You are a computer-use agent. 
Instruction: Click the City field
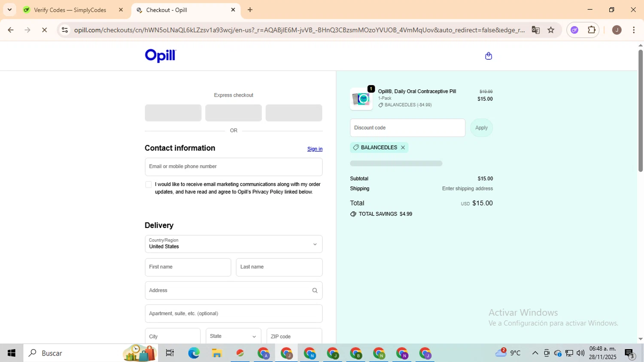point(173,337)
